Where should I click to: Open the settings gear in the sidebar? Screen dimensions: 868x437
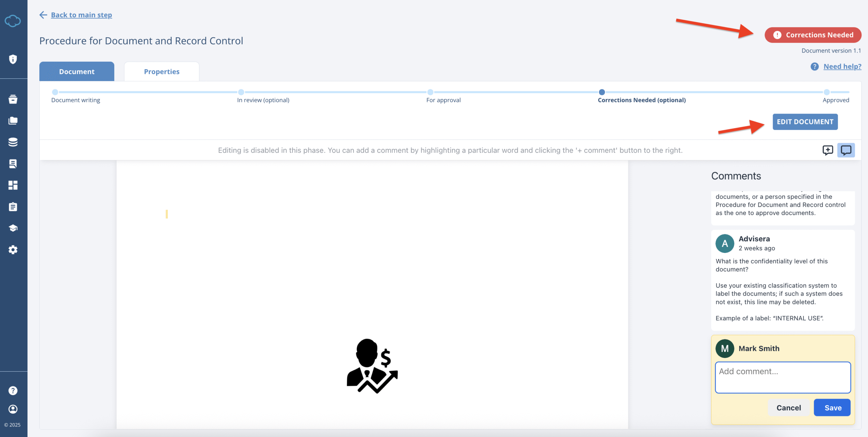point(13,250)
